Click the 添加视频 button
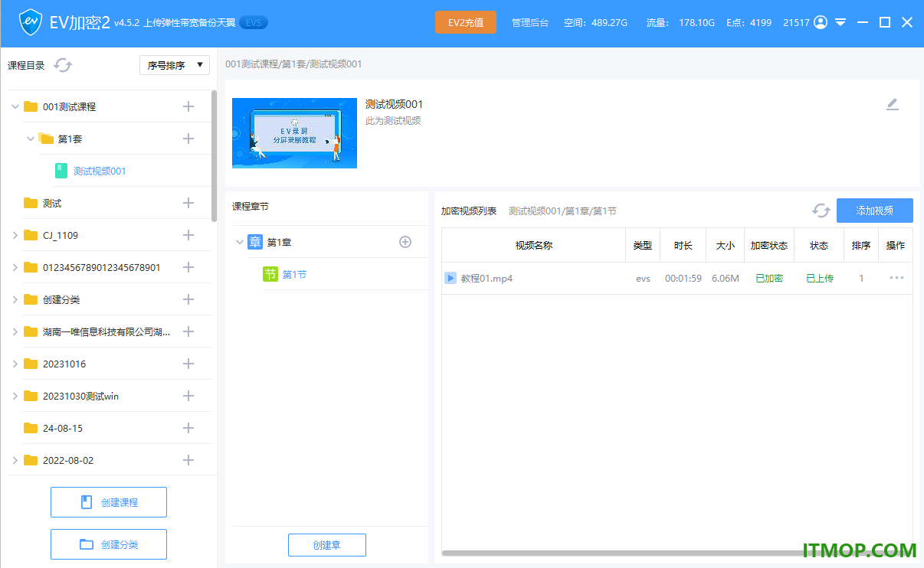The image size is (924, 568). 874,211
